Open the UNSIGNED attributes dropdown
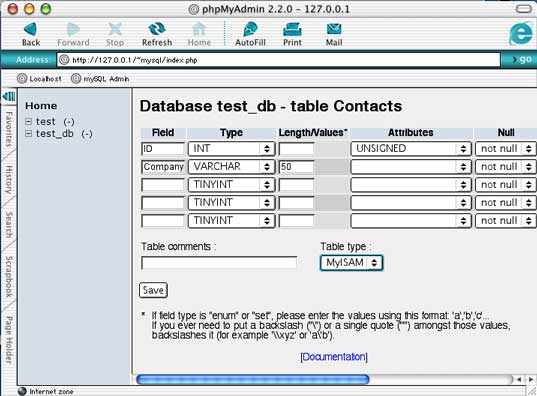Screen dimensions: 537x396 click(411, 149)
